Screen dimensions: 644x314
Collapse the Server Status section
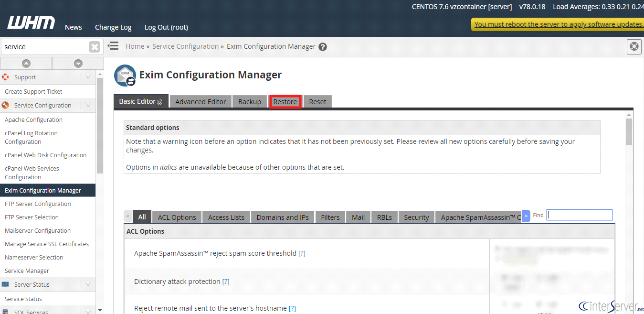tap(88, 284)
